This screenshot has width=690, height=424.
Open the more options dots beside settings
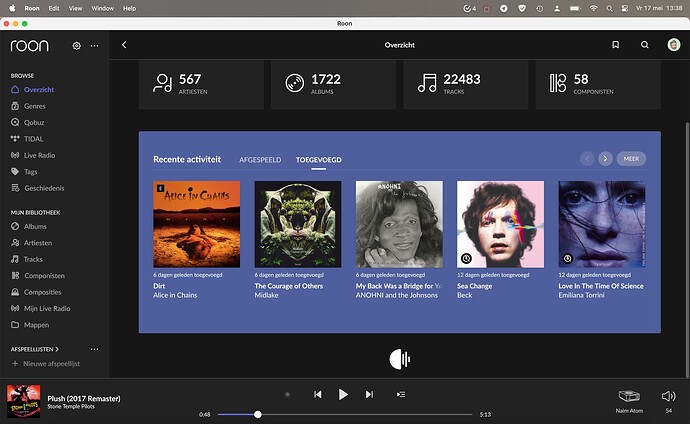[94, 46]
